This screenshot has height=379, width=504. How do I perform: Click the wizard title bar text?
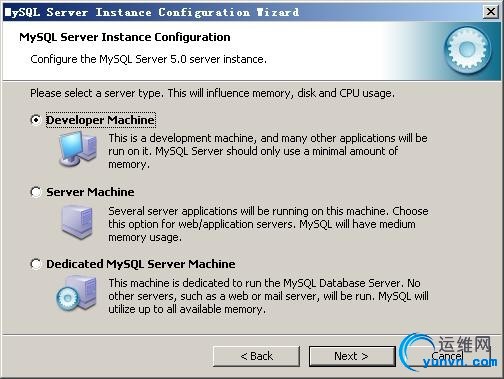pos(152,12)
